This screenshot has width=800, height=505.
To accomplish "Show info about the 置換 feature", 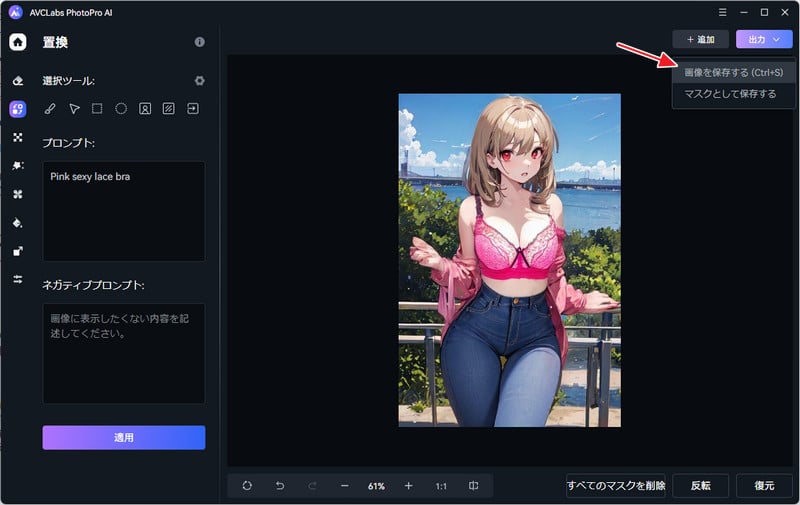I will [199, 42].
